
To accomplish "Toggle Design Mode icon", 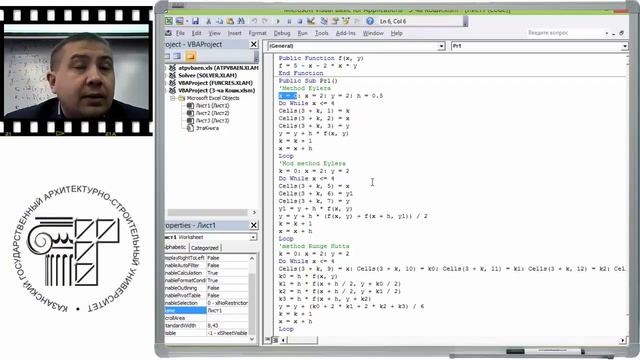I will (x=311, y=21).
